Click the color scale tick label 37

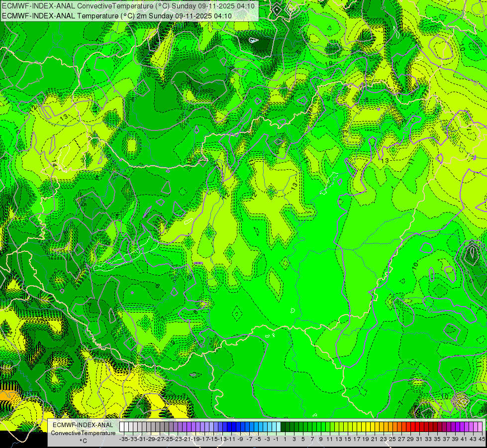click(446, 440)
